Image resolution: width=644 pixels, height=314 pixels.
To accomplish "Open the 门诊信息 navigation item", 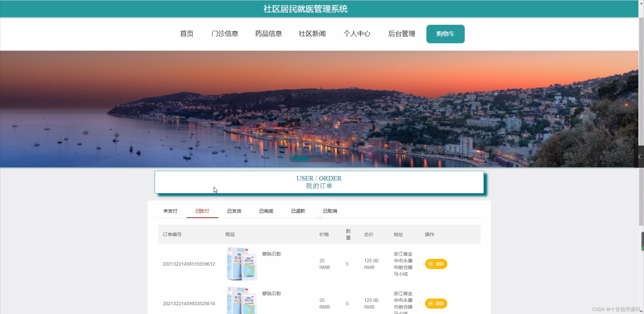I will click(225, 34).
